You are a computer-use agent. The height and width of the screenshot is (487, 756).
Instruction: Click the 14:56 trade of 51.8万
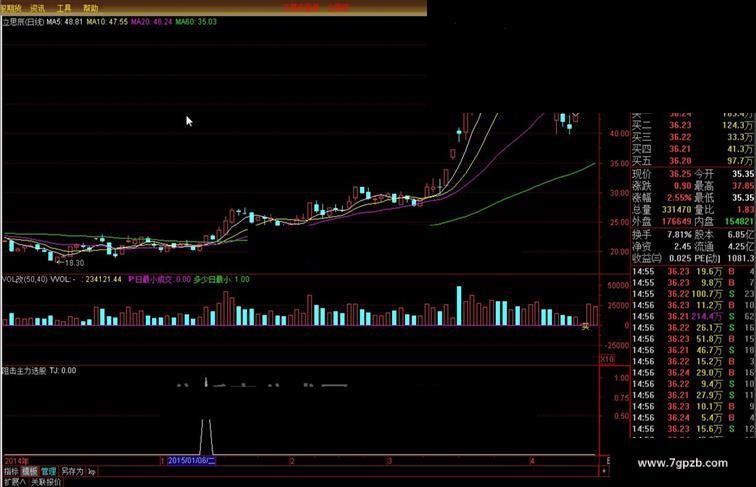tap(692, 339)
